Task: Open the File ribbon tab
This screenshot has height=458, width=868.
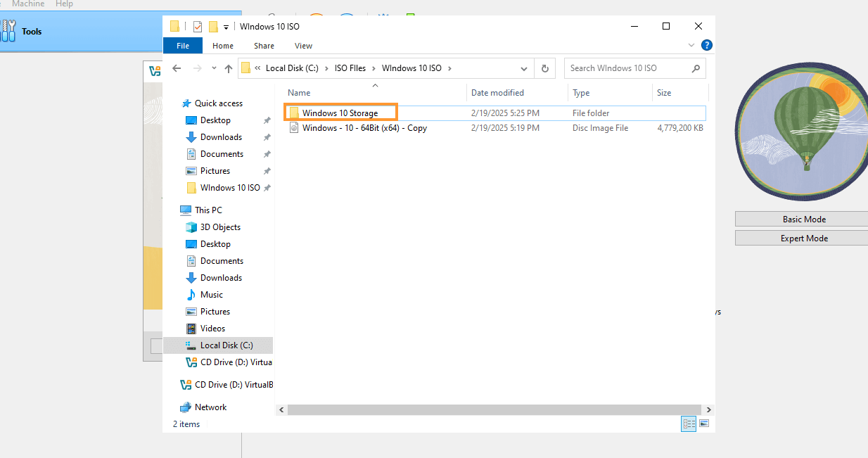Action: tap(183, 46)
